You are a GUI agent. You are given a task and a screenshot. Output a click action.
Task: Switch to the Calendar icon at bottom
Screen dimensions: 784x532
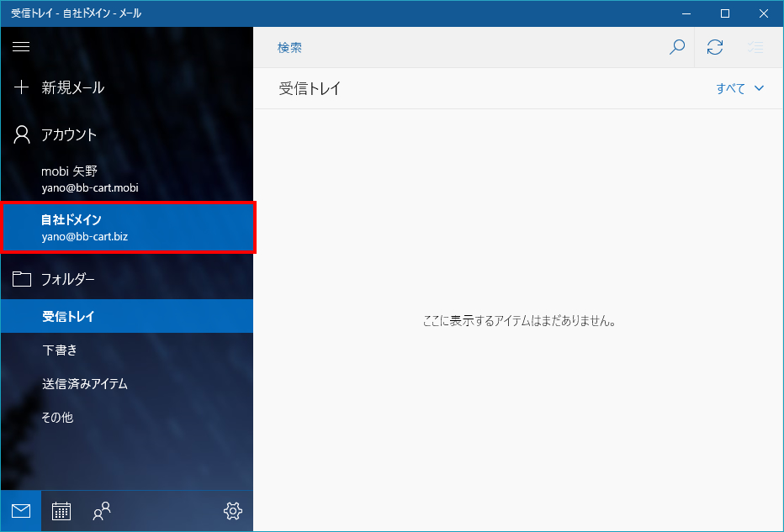coord(61,510)
